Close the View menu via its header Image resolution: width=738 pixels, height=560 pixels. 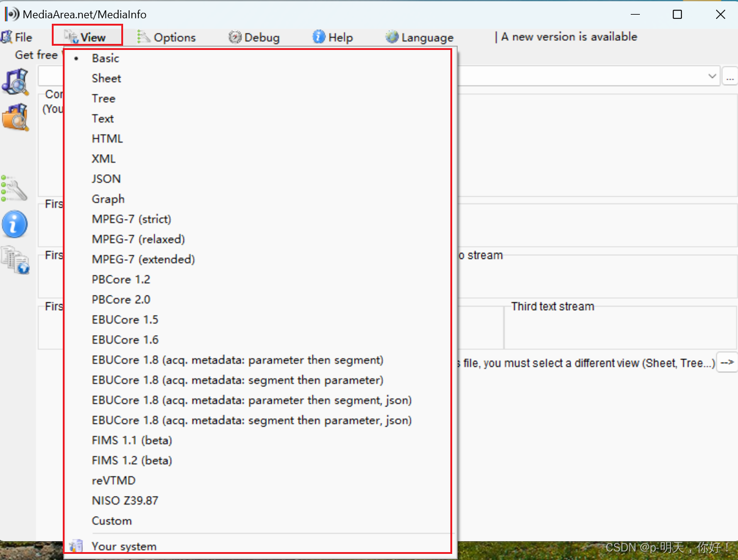point(87,37)
